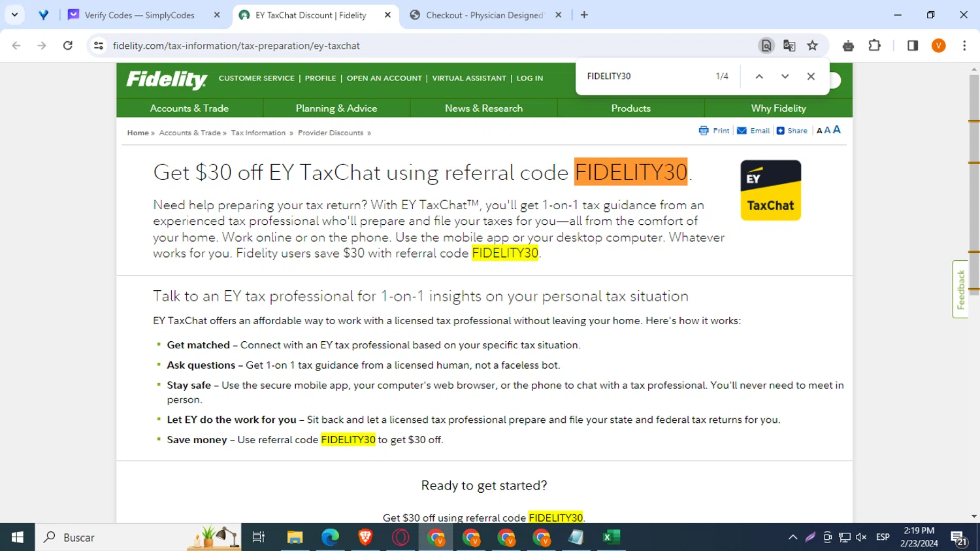
Task: Email this page
Action: (x=753, y=131)
